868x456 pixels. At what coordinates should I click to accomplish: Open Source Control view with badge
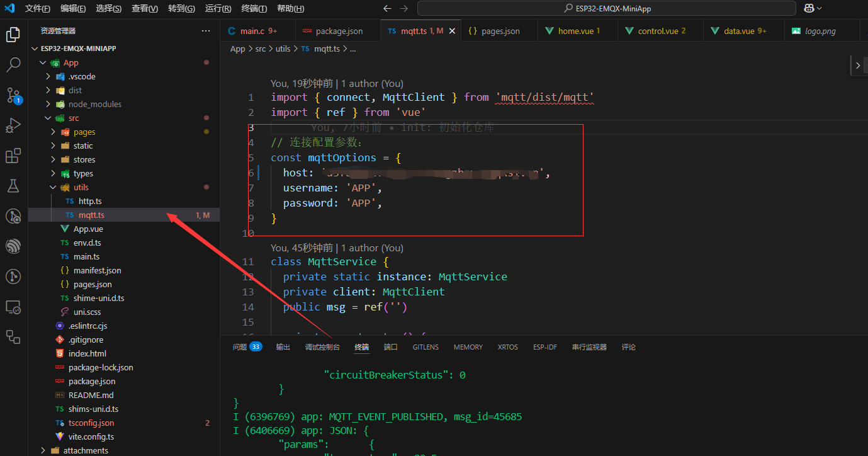tap(13, 95)
